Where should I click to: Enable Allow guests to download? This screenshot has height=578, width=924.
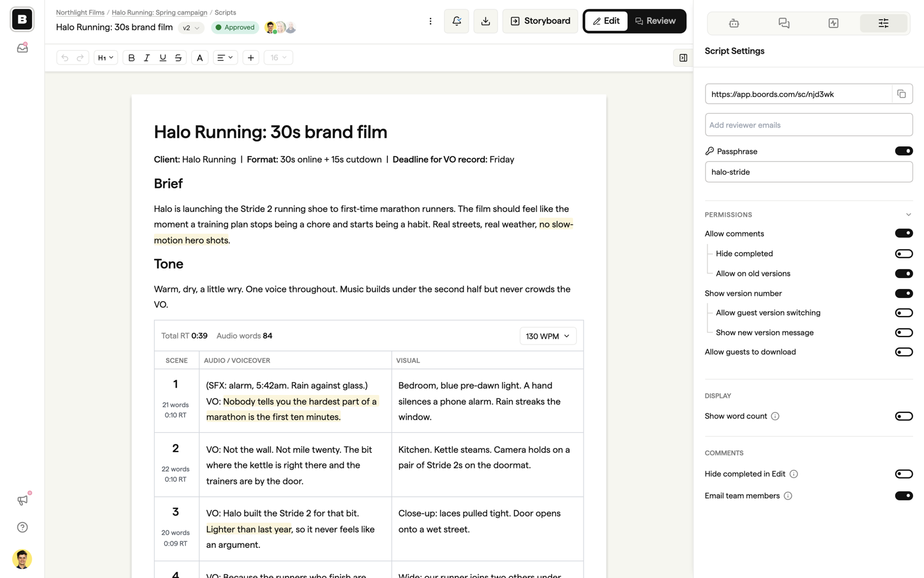click(x=904, y=352)
